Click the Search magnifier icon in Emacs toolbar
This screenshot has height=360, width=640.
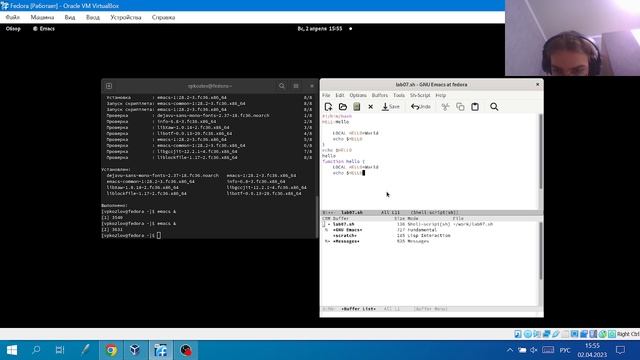(494, 107)
